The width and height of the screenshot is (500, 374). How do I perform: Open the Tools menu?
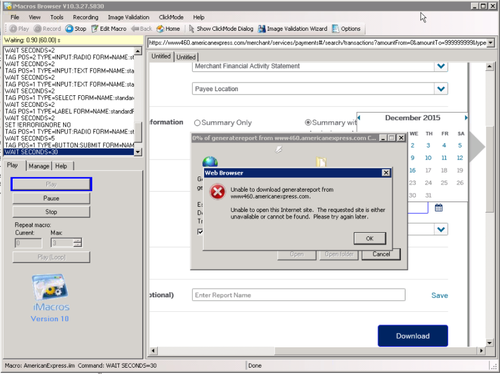57,17
